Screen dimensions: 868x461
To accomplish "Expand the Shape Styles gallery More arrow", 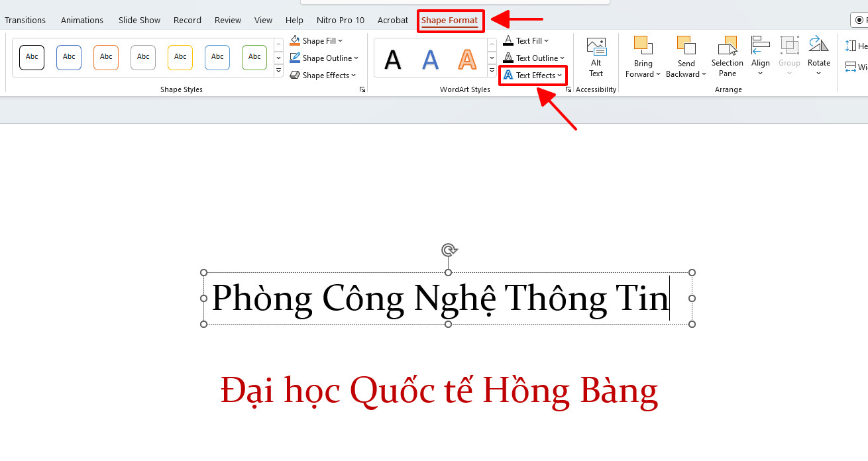I will coord(278,70).
